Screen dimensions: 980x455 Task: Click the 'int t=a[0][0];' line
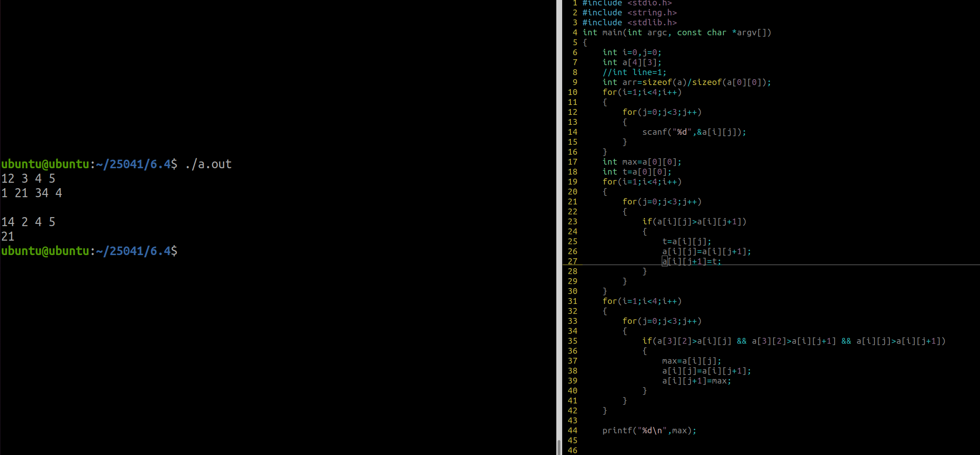[637, 172]
